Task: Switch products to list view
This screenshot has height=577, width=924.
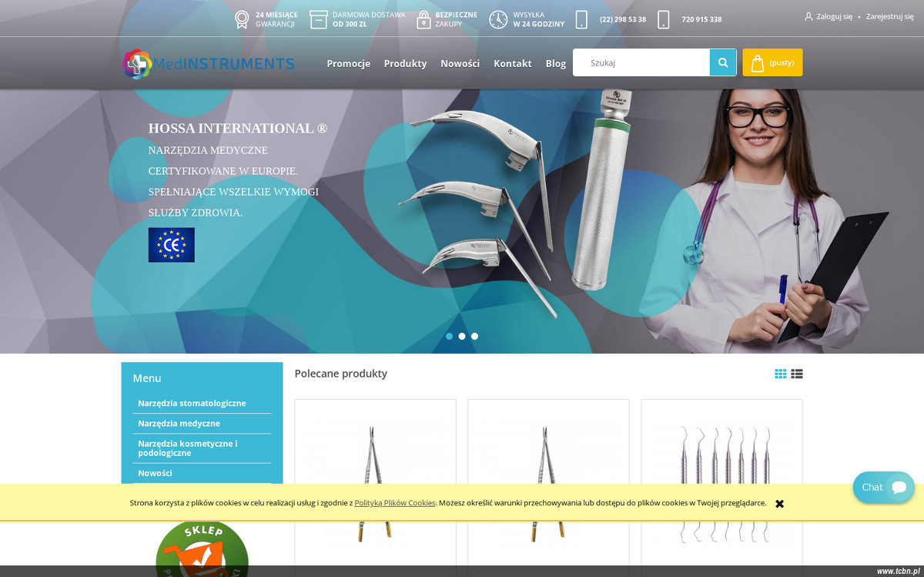Action: pyautogui.click(x=797, y=374)
